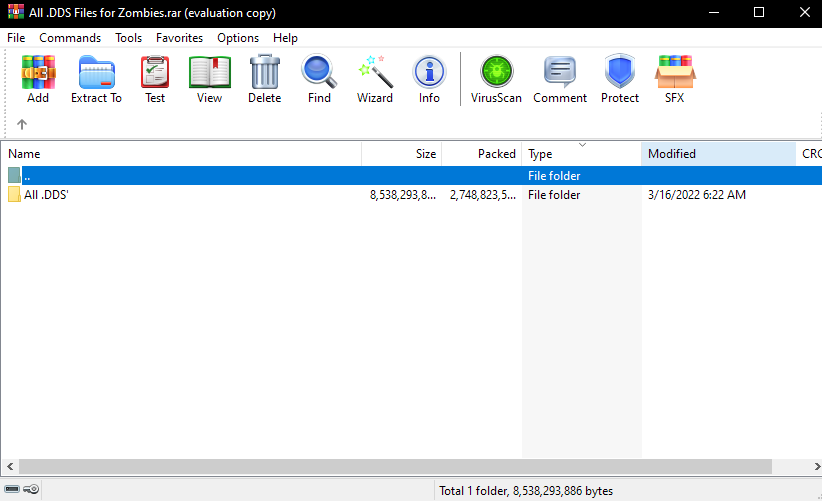The width and height of the screenshot is (822, 501).
Task: Click the CRC column header
Action: [809, 154]
